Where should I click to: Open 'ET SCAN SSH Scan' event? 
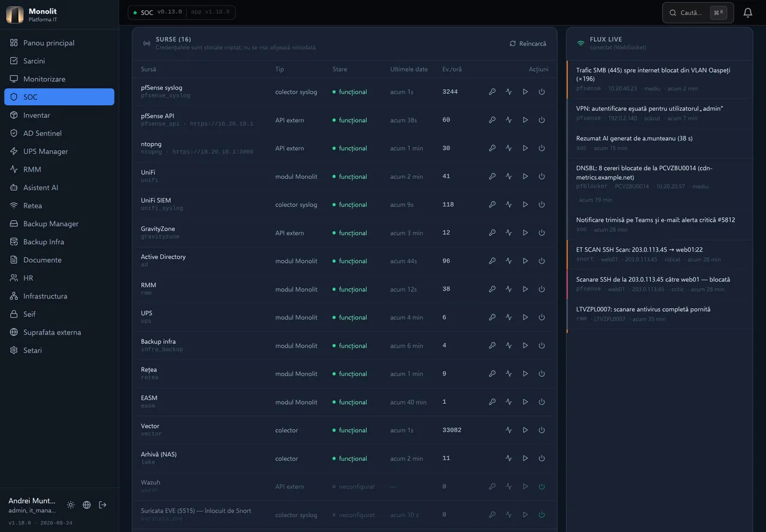point(659,254)
